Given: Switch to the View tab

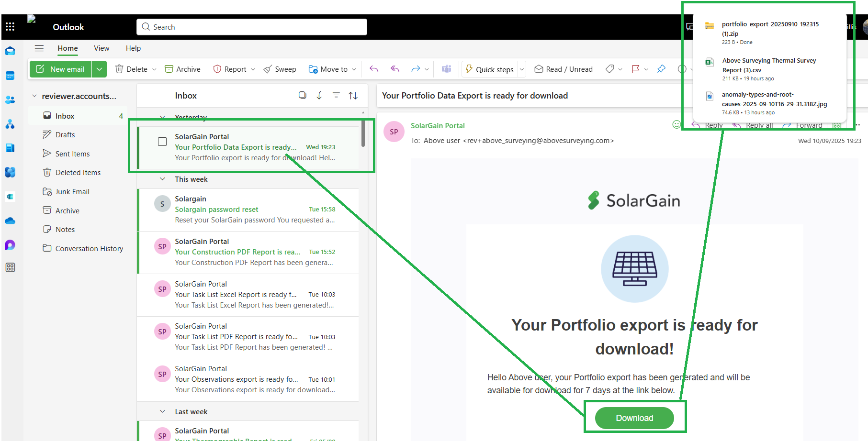Looking at the screenshot, I should (x=101, y=48).
